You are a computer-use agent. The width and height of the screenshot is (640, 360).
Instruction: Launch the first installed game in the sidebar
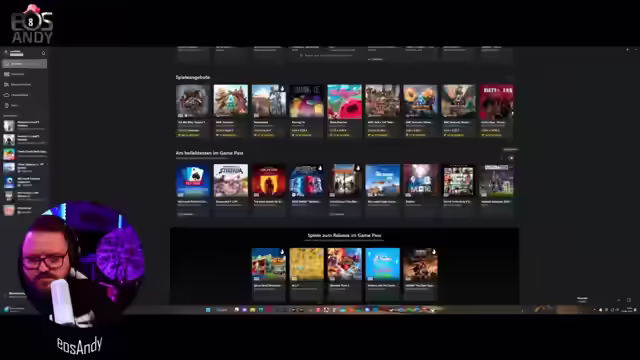(24, 125)
